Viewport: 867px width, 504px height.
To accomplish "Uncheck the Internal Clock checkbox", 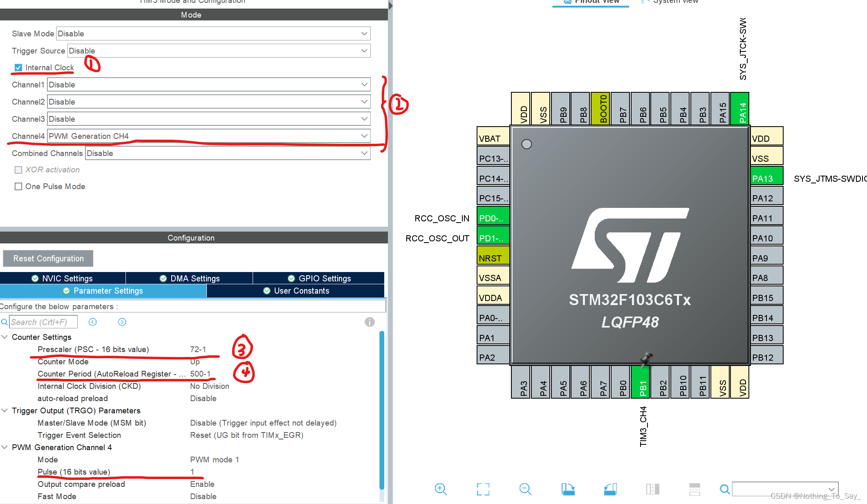I will pos(18,67).
